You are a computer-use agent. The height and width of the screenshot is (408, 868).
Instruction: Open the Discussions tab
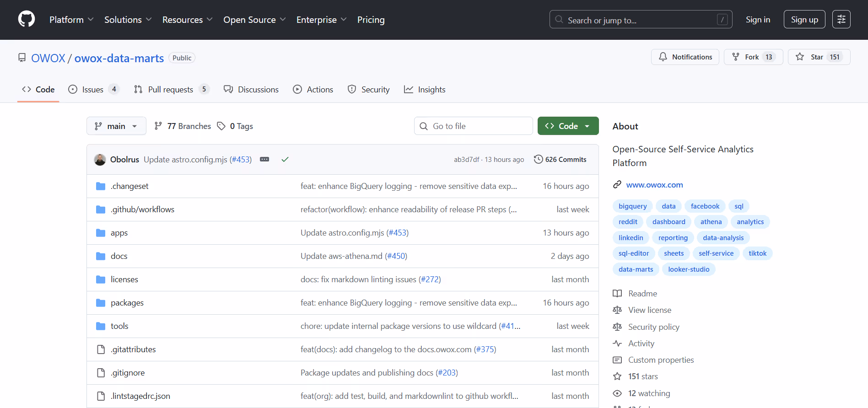pyautogui.click(x=251, y=90)
